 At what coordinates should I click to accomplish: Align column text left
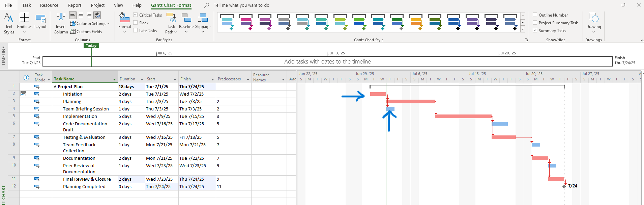click(x=73, y=15)
